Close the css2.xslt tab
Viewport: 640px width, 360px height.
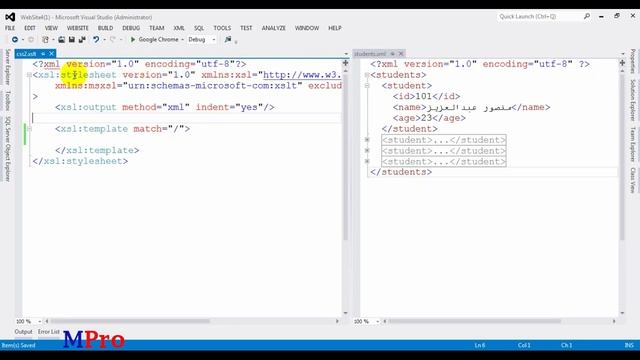51,53
